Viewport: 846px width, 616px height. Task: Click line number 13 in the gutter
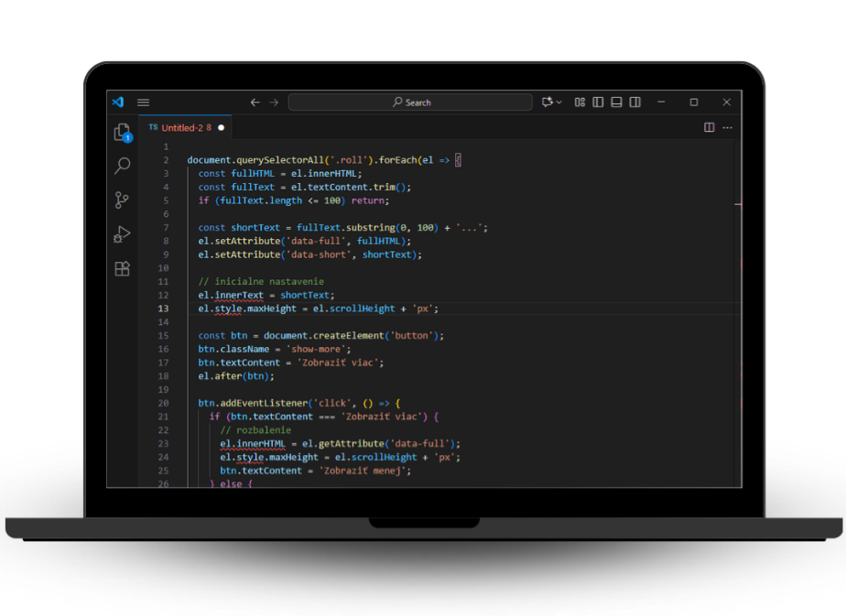coord(164,308)
